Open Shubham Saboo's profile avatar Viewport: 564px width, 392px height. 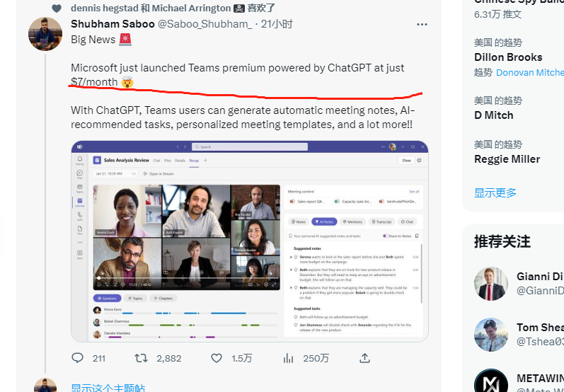pyautogui.click(x=45, y=34)
